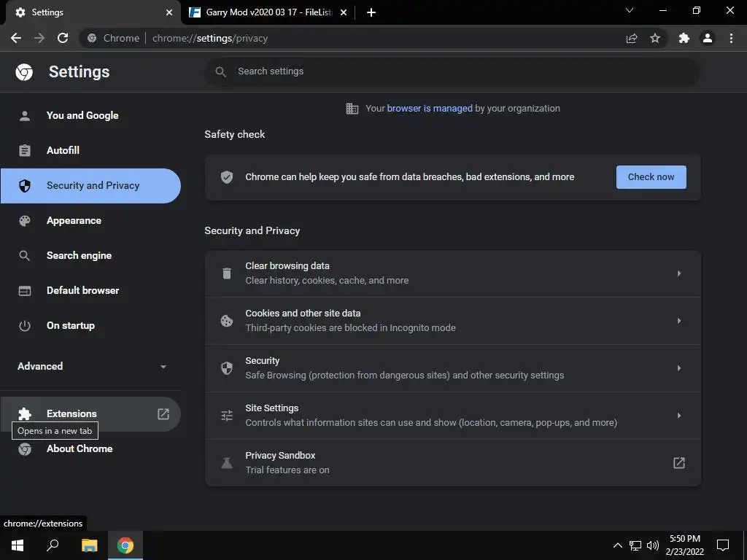Click the Chrome site info chip in address bar
747x560 pixels.
pyautogui.click(x=115, y=38)
